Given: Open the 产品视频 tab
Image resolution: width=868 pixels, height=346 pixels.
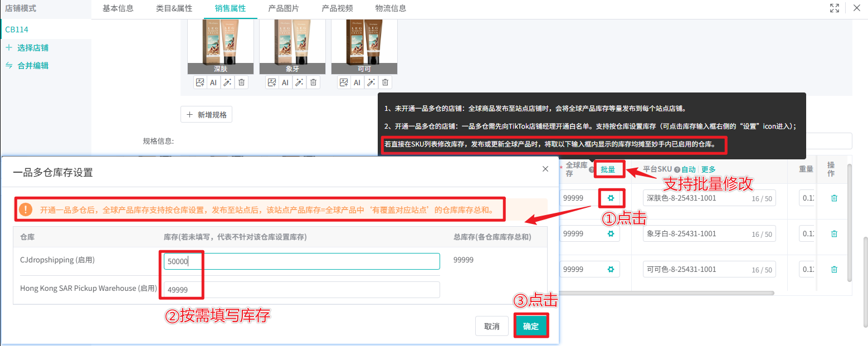Looking at the screenshot, I should pyautogui.click(x=337, y=8).
